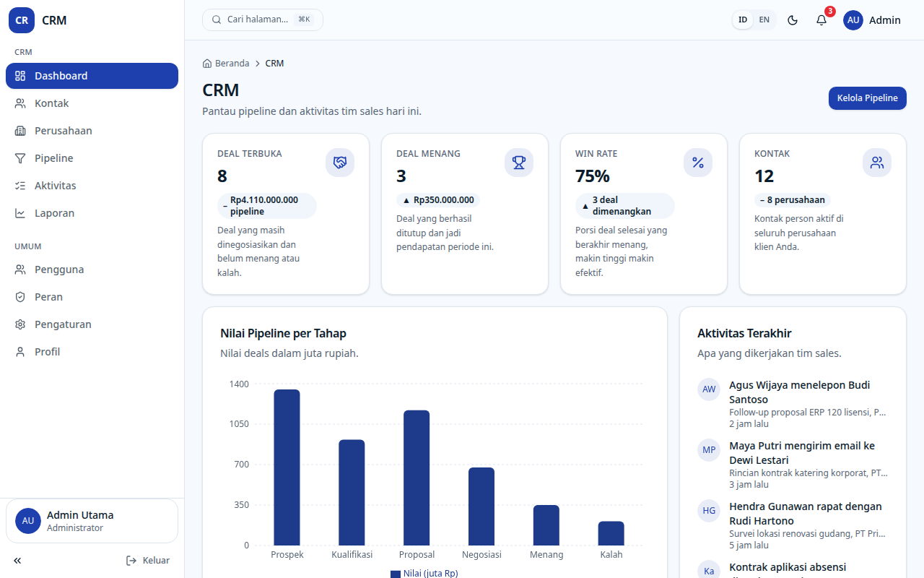Go to Kontak in the sidebar
This screenshot has width=924, height=578.
[92, 103]
